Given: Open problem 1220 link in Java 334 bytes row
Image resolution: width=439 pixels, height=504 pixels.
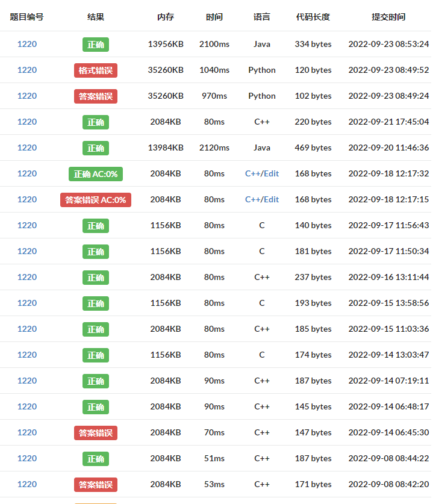Looking at the screenshot, I should (27, 44).
